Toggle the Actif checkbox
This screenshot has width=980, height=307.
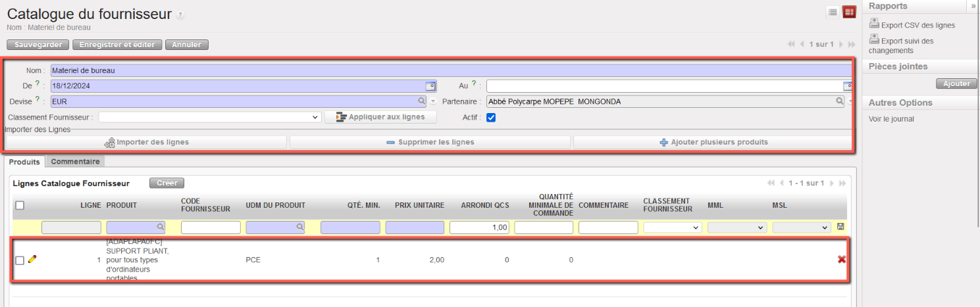pos(490,118)
